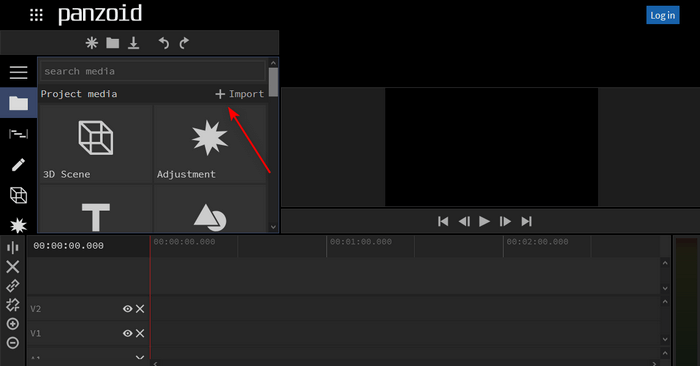Step forward one frame
This screenshot has width=700, height=366.
505,221
